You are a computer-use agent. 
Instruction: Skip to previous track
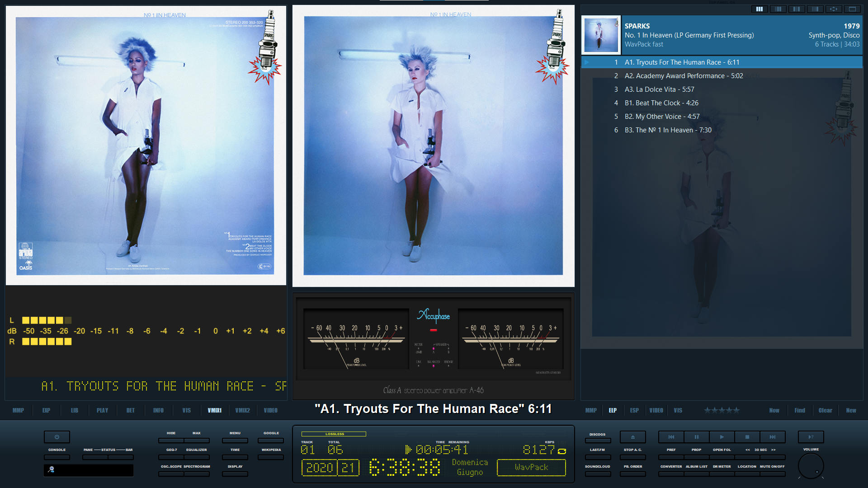point(671,437)
